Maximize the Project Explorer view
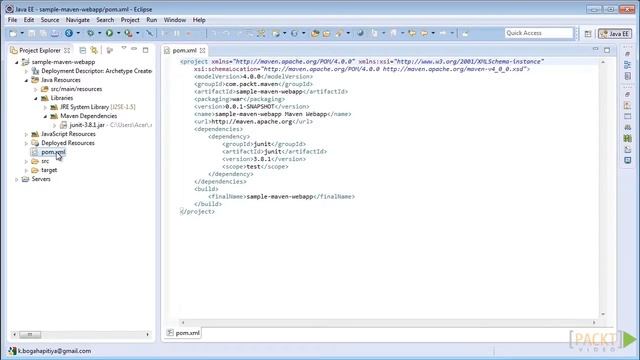Image resolution: width=640 pixels, height=360 pixels. (145, 50)
